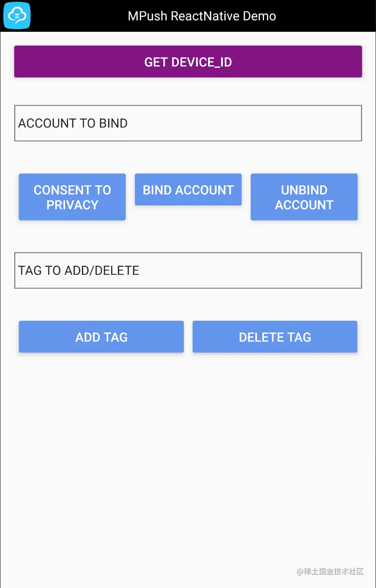Image resolution: width=376 pixels, height=588 pixels.
Task: Focus the ACCOUNT TO BIND field
Action: [188, 123]
